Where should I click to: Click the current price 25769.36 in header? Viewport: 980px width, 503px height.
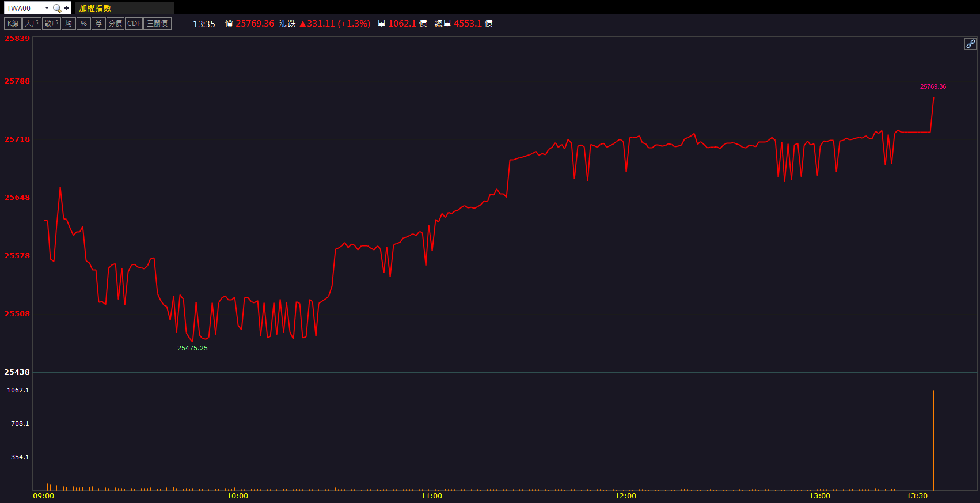255,24
